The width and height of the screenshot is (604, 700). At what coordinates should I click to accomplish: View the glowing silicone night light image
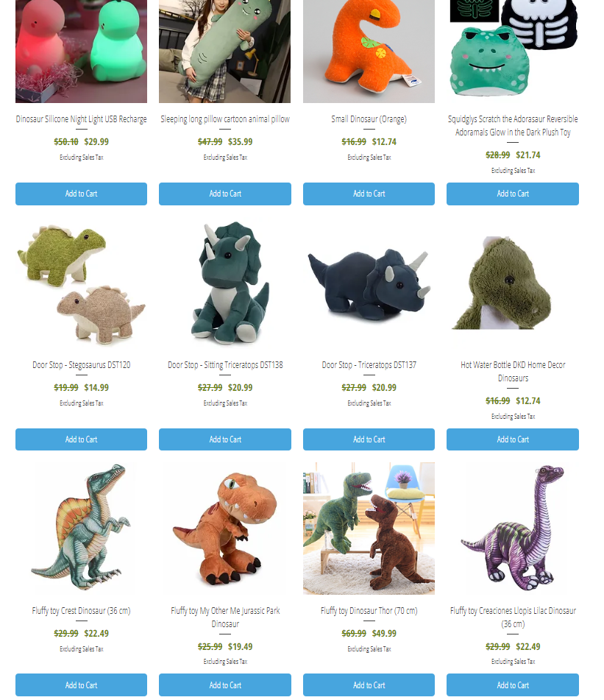click(81, 52)
